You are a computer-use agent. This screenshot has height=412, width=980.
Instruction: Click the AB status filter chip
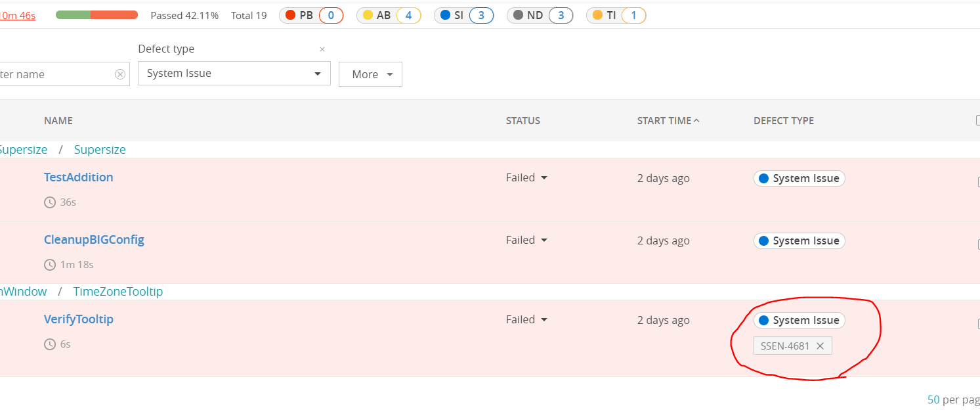click(x=389, y=15)
